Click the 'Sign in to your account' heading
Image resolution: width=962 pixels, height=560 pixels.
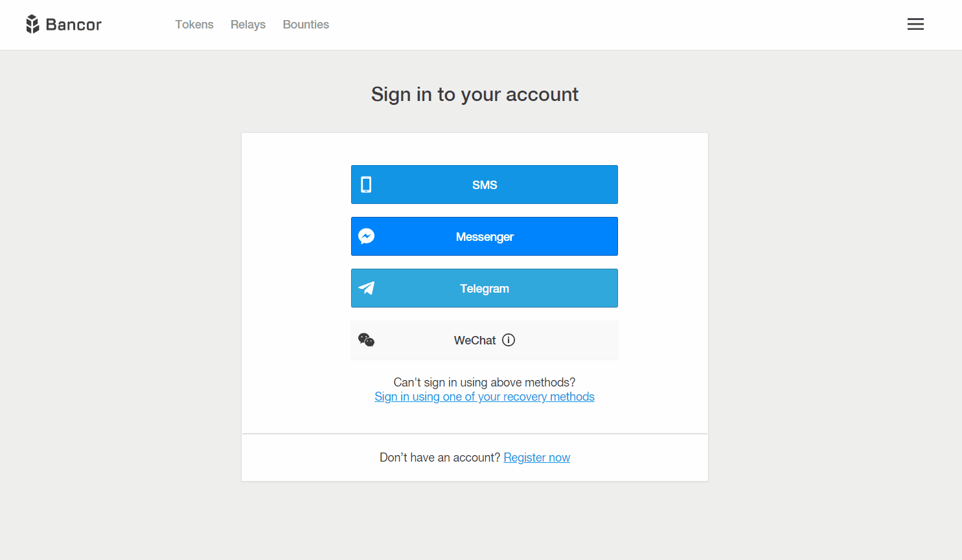point(475,95)
